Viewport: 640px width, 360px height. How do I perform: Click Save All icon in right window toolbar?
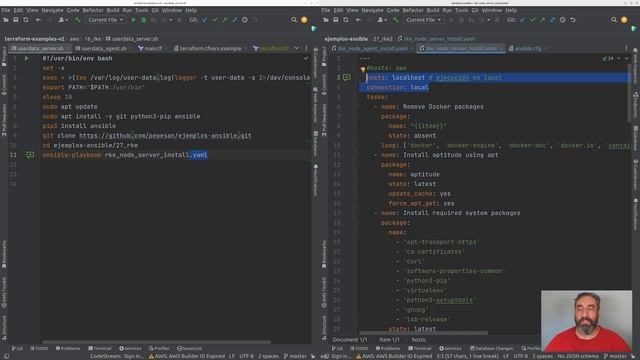point(336,20)
